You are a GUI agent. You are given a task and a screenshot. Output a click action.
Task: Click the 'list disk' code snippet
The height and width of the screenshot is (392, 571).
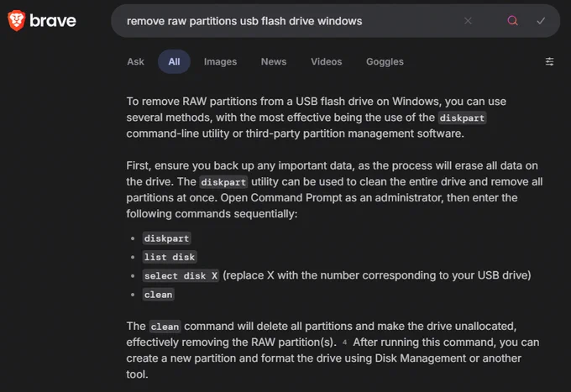point(170,257)
